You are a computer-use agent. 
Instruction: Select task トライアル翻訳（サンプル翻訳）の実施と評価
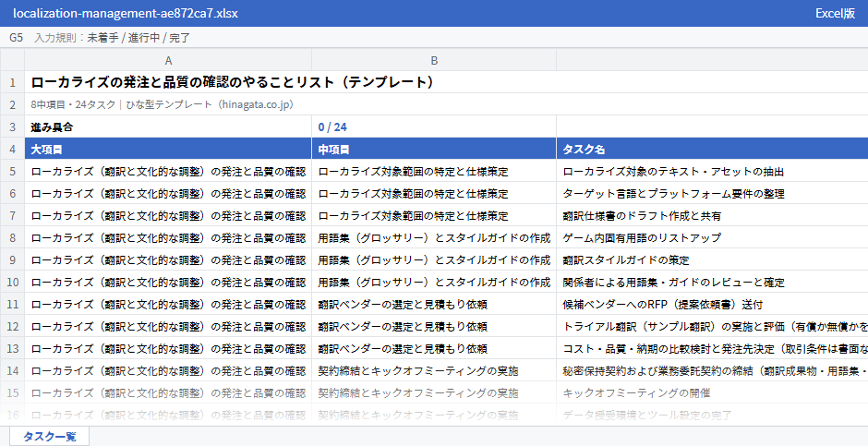pos(713,326)
